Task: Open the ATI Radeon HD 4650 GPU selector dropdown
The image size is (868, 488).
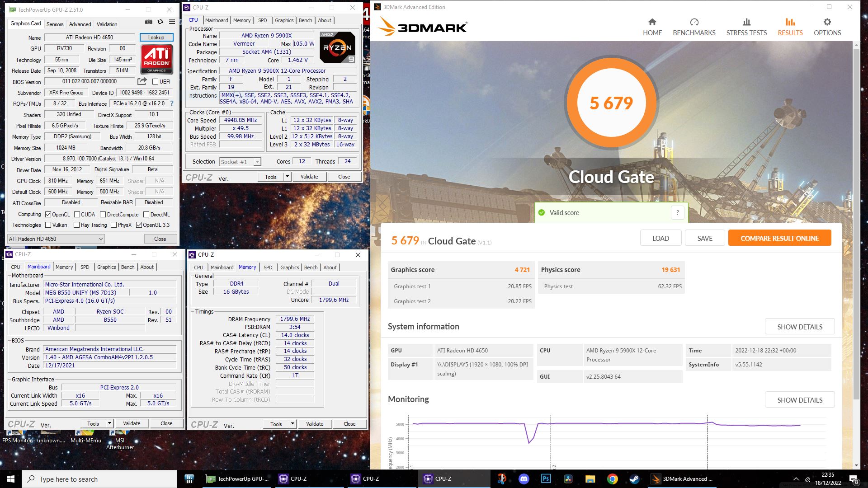Action: tap(56, 239)
